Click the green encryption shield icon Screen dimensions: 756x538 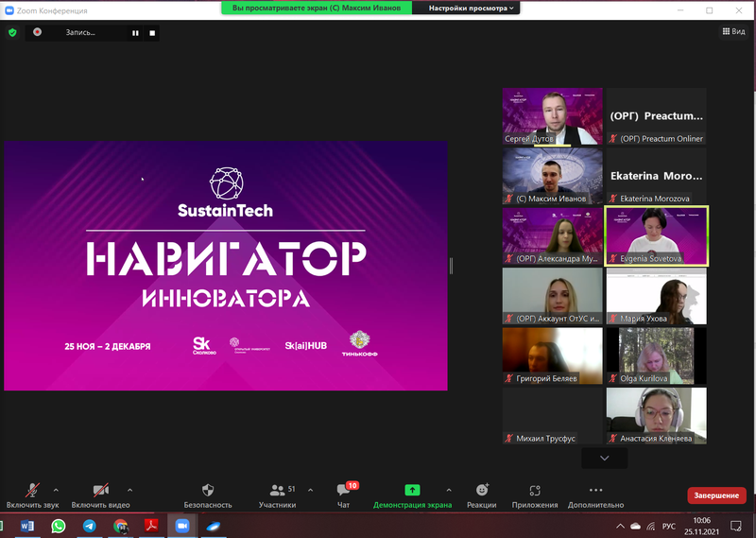[x=12, y=32]
